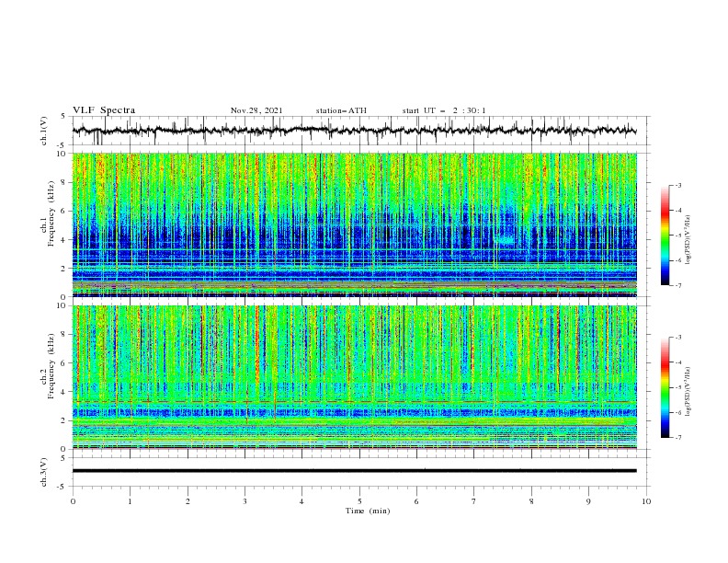Click the "2" kHz tick of ch.2 spectrogram

(x=64, y=420)
